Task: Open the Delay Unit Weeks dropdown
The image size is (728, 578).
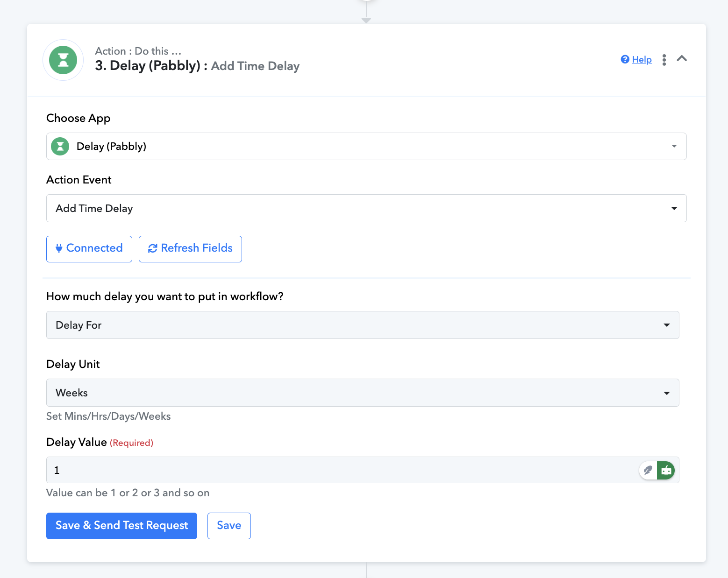Action: [363, 393]
